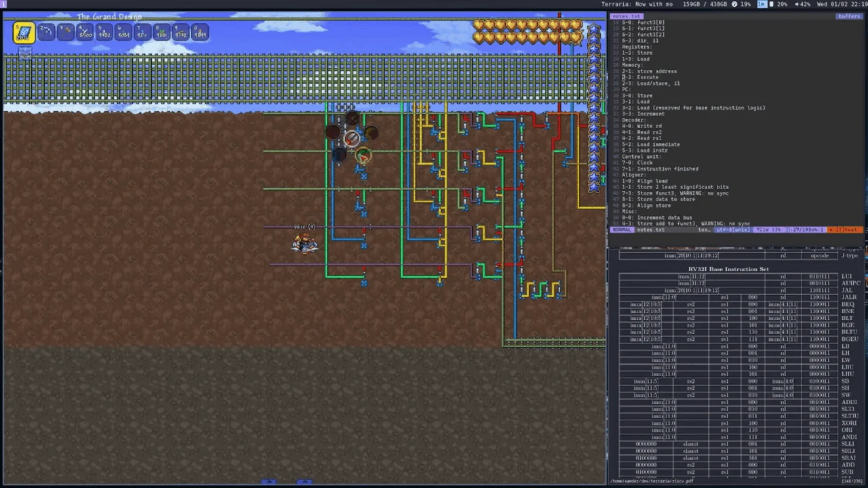Click the notes.txt filename in Vim statusline
The width and height of the screenshot is (868, 488).
[650, 230]
